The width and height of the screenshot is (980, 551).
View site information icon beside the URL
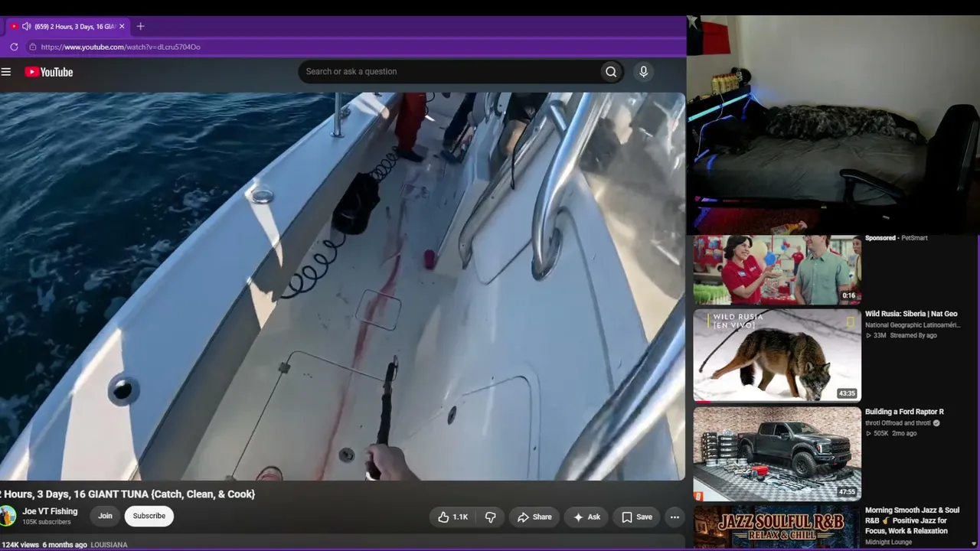tap(32, 47)
